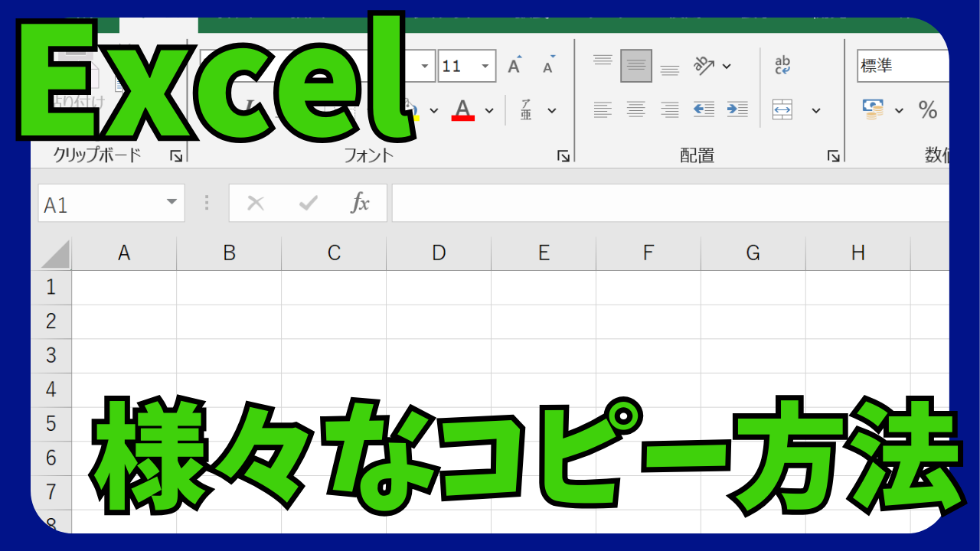980x551 pixels.
Task: Click the merge and center icon
Action: point(782,110)
